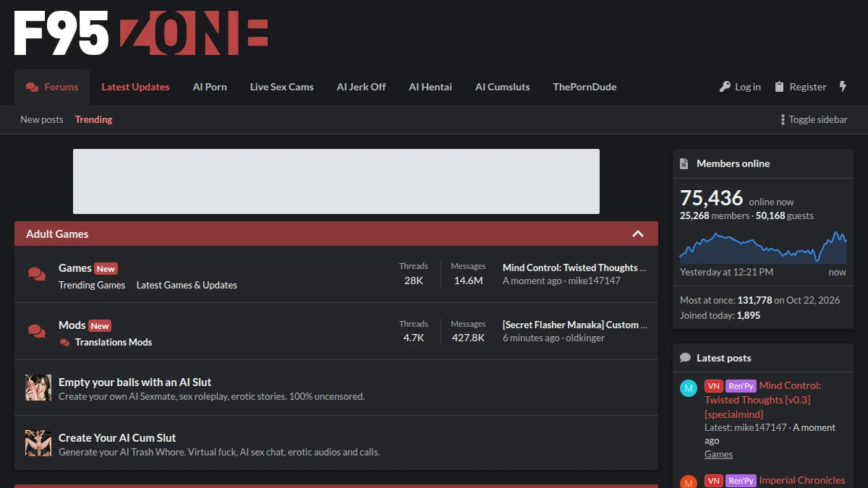Click username mike147147 in Games row

click(x=594, y=281)
